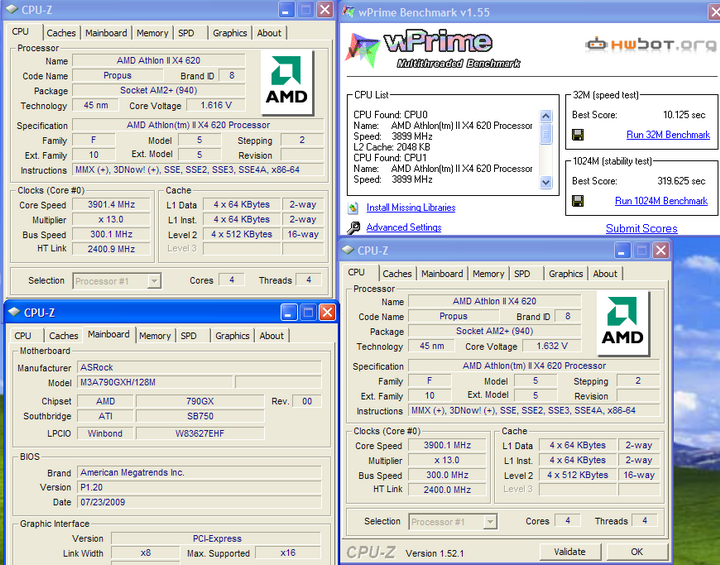Select Mainboard tab in bottom-right CPU-Z
The height and width of the screenshot is (565, 720).
pos(442,274)
